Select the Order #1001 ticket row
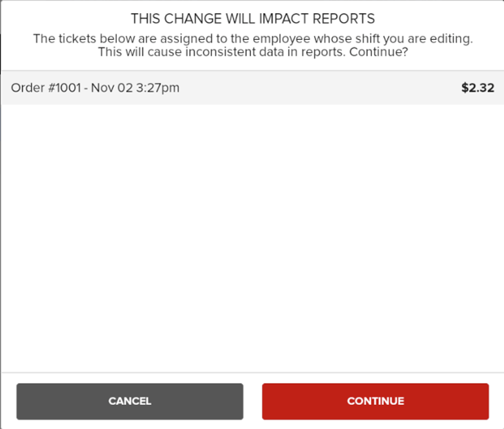This screenshot has width=504, height=429. pos(252,88)
